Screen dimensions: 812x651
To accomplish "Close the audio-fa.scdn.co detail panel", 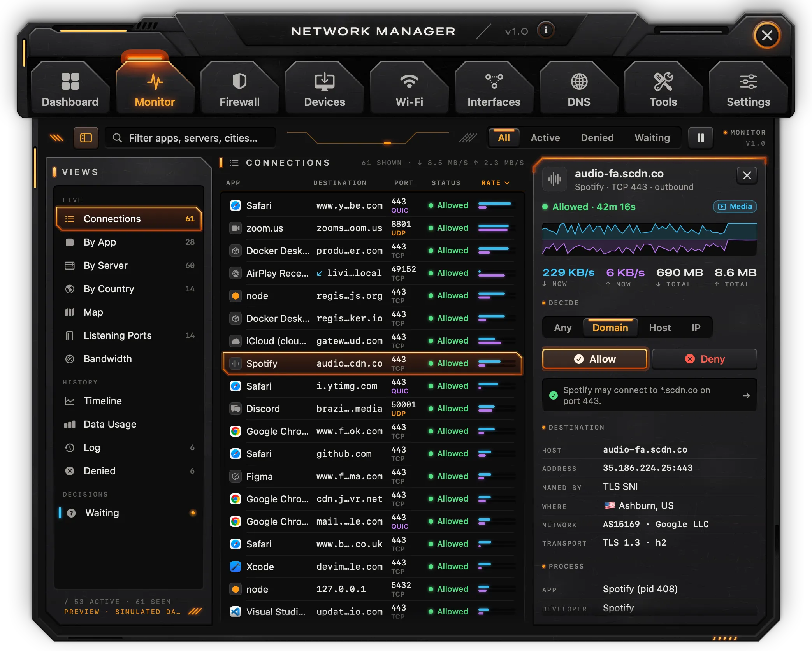I will pos(747,175).
